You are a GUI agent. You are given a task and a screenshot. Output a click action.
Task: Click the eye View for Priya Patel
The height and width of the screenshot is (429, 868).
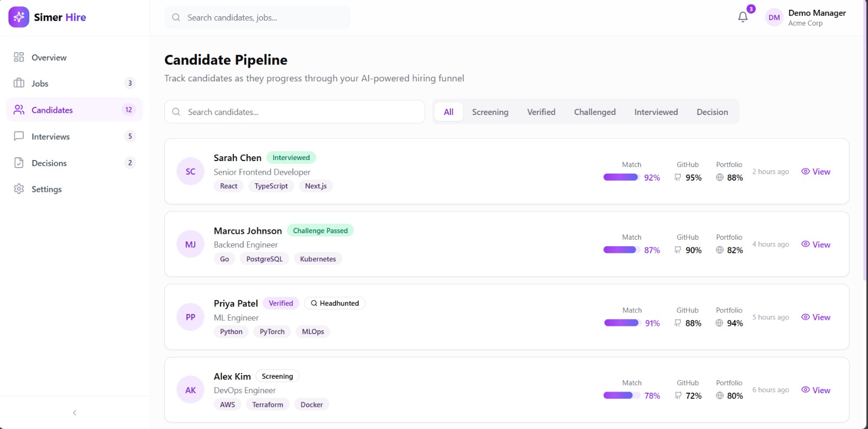pyautogui.click(x=816, y=317)
